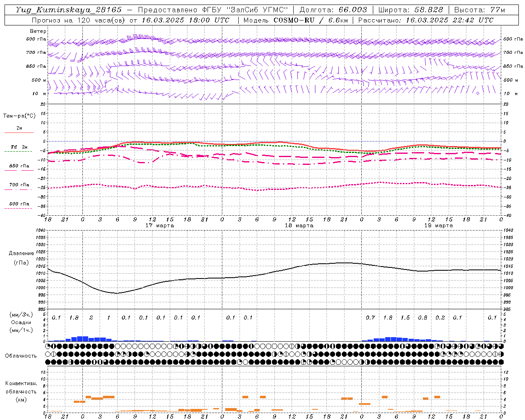Click the 500 м wind level label on left
Image resolution: width=525 pixels, height=420 pixels.
[x=39, y=80]
